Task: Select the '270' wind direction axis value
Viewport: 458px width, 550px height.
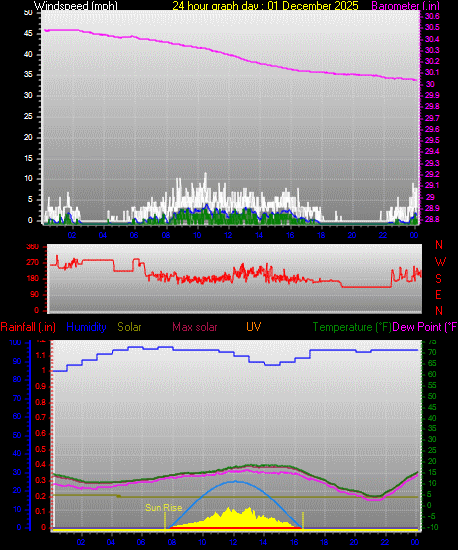Action: tap(33, 263)
